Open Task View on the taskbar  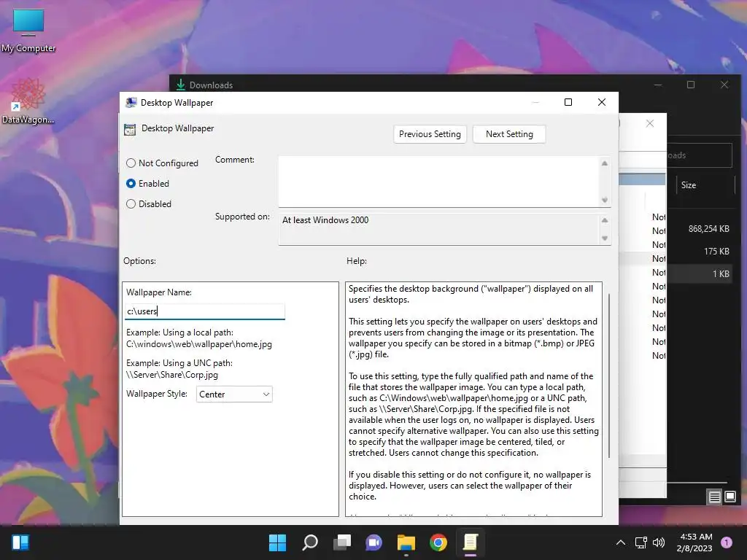(342, 542)
